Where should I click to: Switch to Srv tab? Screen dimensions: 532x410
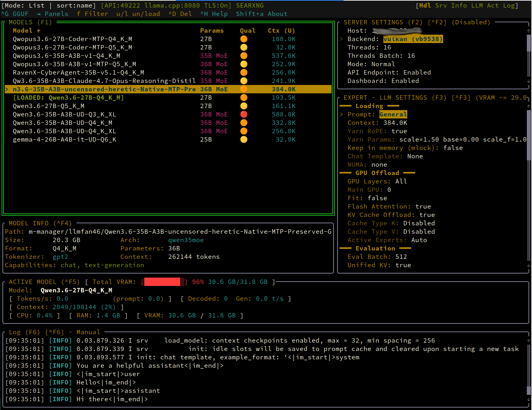click(x=441, y=6)
